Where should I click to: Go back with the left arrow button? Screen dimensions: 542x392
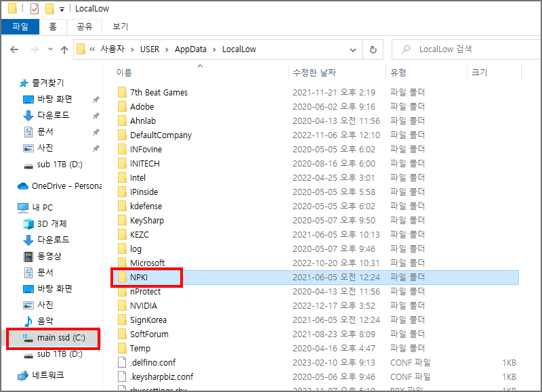tap(14, 49)
